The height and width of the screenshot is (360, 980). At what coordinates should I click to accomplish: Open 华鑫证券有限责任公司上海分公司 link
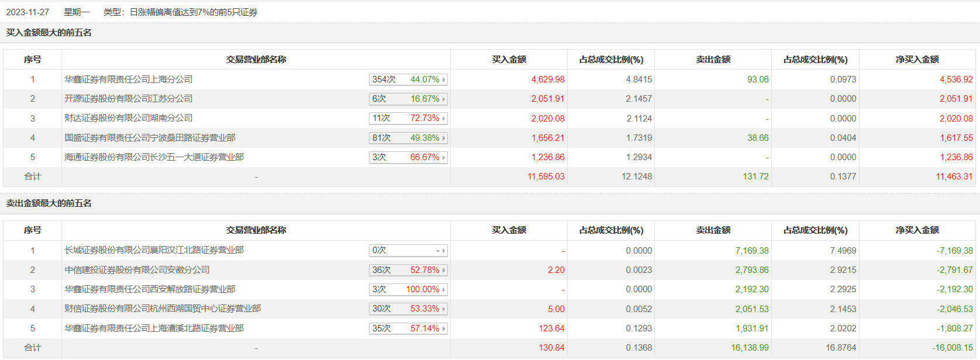(129, 79)
